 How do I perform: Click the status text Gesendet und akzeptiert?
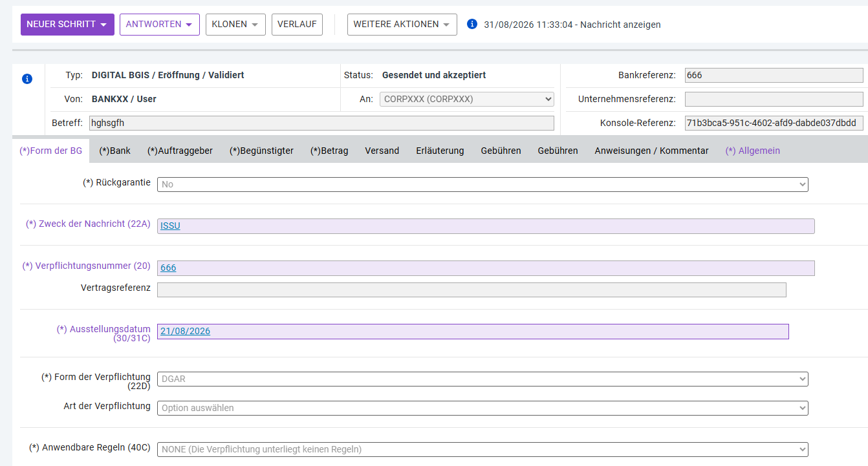coord(434,75)
